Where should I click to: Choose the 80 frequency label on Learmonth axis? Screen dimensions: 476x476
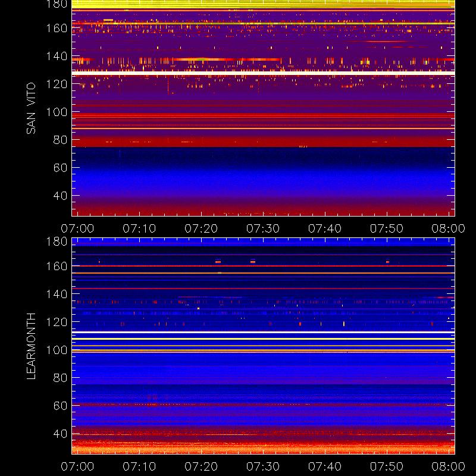tap(60, 378)
